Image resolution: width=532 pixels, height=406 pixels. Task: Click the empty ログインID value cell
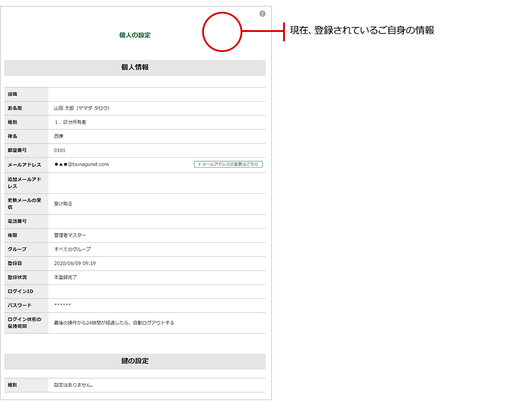157,291
